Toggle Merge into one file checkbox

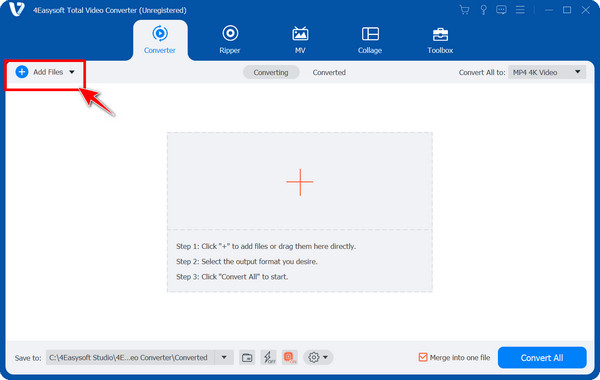coord(422,357)
